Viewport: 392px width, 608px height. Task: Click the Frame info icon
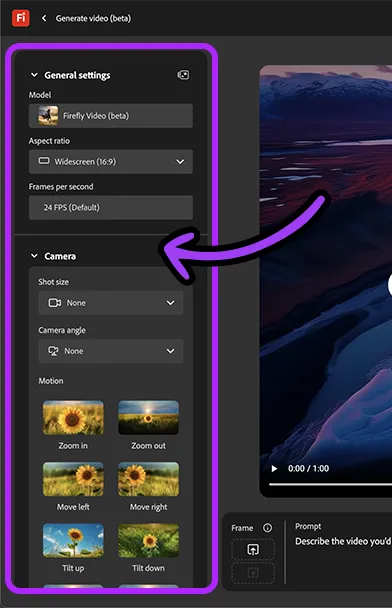click(x=268, y=528)
